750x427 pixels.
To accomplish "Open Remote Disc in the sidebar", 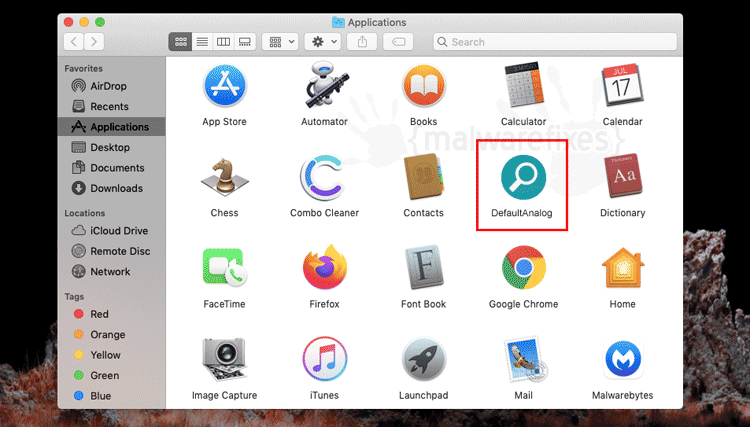I will pos(111,251).
